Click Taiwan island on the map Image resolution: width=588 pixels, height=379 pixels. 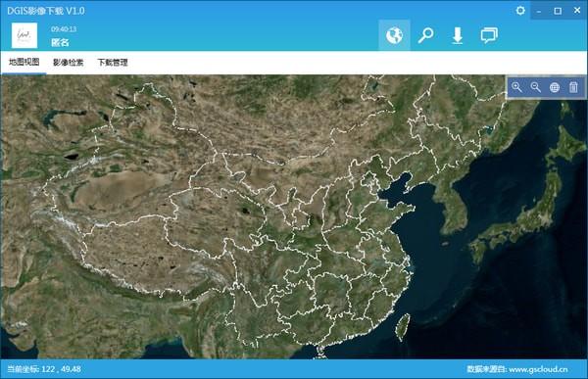point(403,327)
